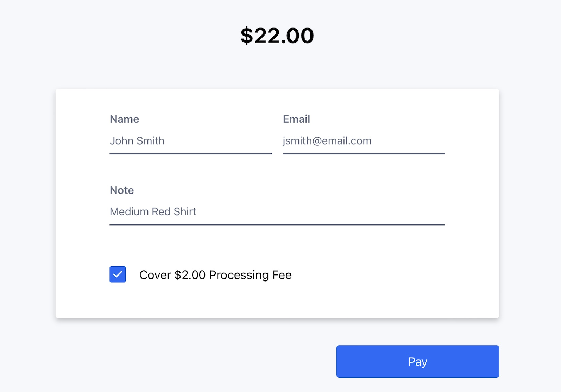Click the "jsmith@email.com" placeholder text
The width and height of the screenshot is (561, 392).
point(327,141)
